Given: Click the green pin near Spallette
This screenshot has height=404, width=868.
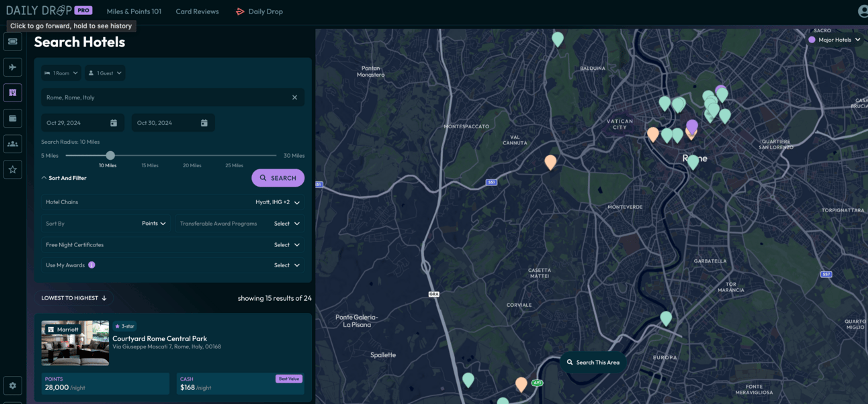Looking at the screenshot, I should click(468, 380).
